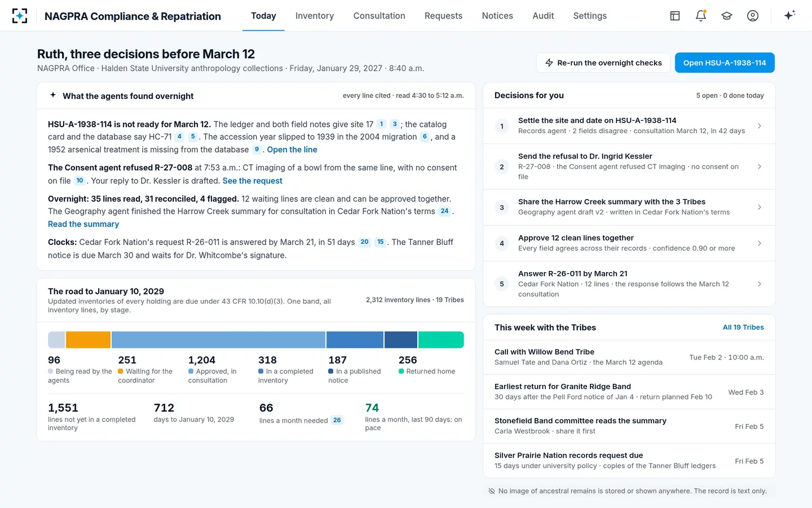Follow the 'See the request' link
The height and width of the screenshot is (508, 812).
253,181
